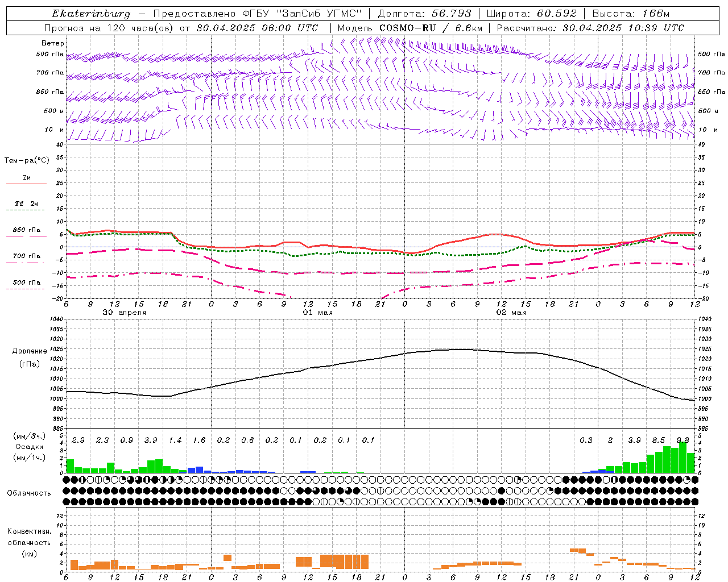
Task: Click the 1.6 precipitation value
Action: click(x=199, y=440)
